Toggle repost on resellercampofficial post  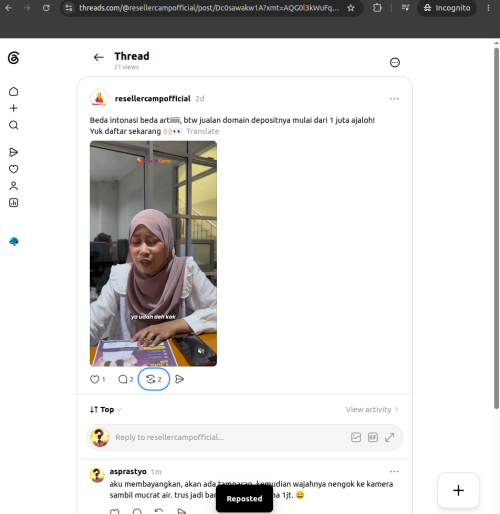154,379
